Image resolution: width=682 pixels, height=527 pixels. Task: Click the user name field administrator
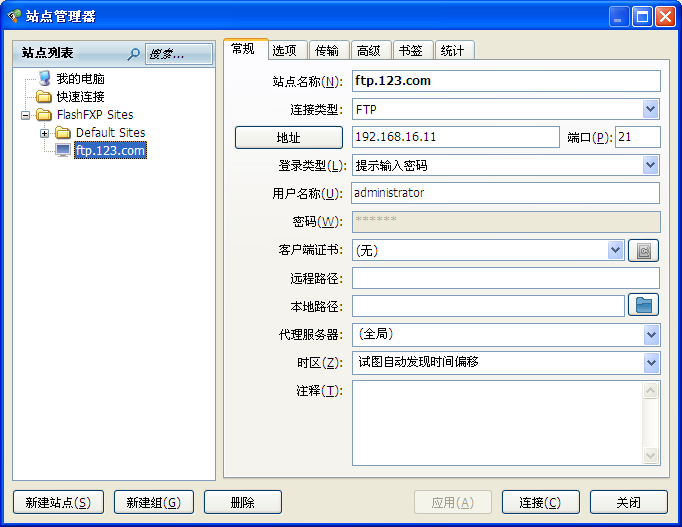505,193
